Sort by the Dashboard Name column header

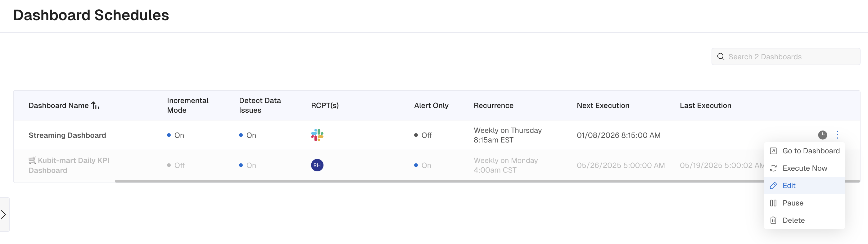[59, 106]
